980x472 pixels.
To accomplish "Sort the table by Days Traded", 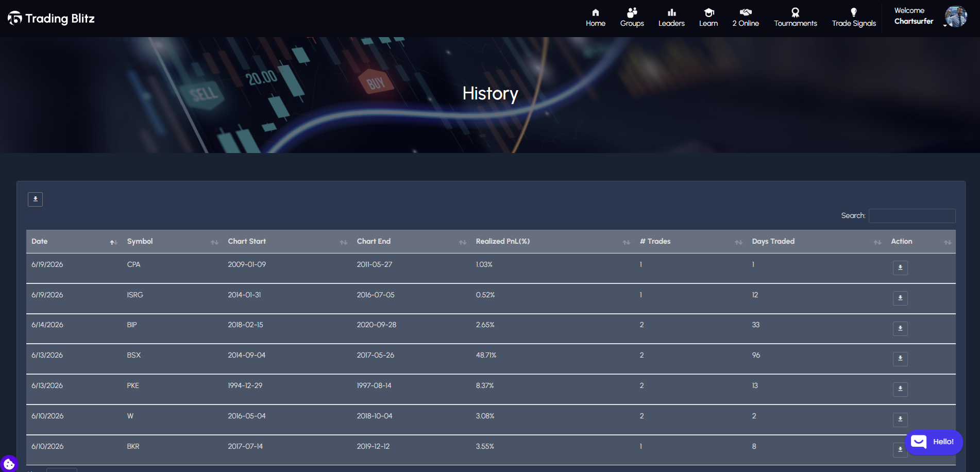I will click(x=816, y=241).
